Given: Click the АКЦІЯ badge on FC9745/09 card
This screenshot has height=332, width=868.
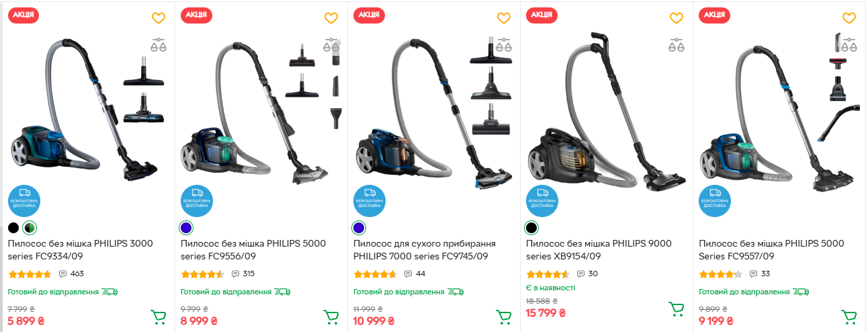Looking at the screenshot, I should click(x=369, y=15).
